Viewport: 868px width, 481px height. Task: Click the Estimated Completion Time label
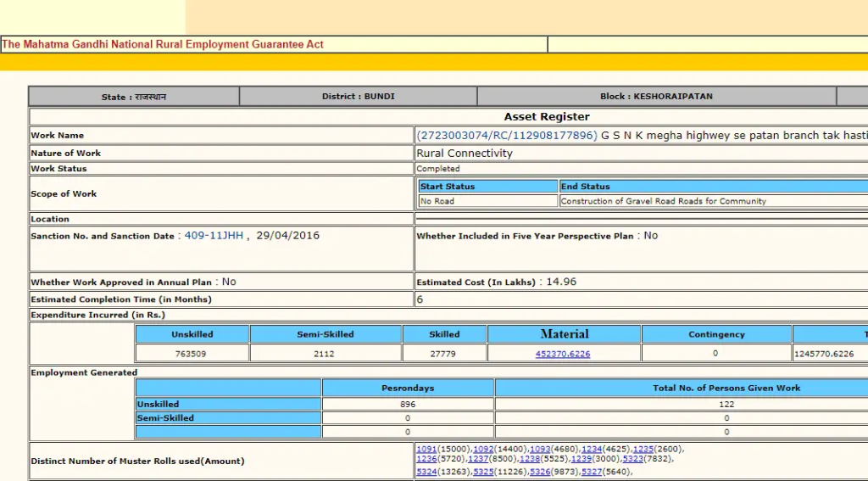point(121,299)
